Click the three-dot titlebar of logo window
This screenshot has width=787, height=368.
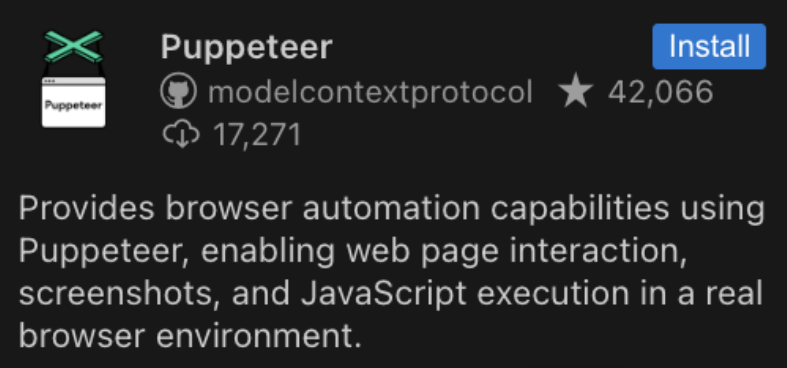pos(73,80)
